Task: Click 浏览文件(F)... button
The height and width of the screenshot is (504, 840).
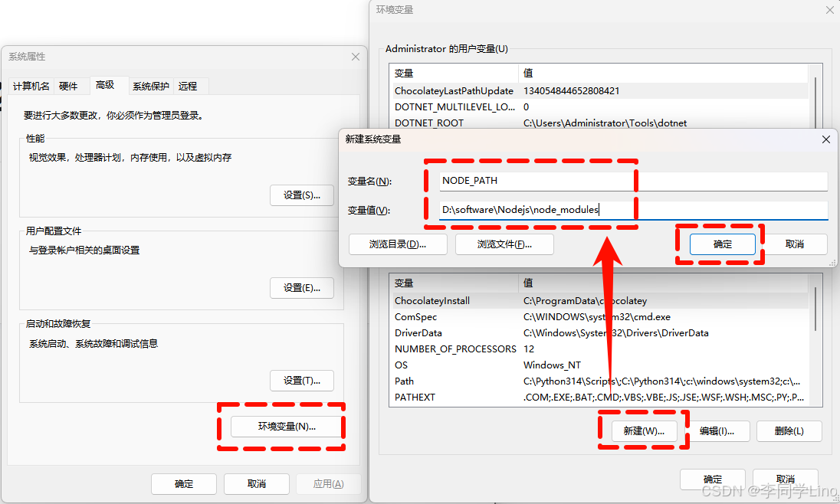Action: [x=504, y=244]
